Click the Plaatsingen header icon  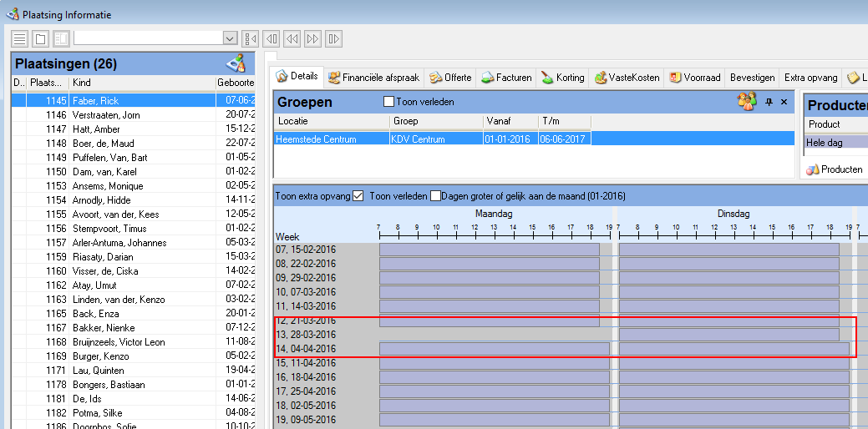tap(235, 63)
